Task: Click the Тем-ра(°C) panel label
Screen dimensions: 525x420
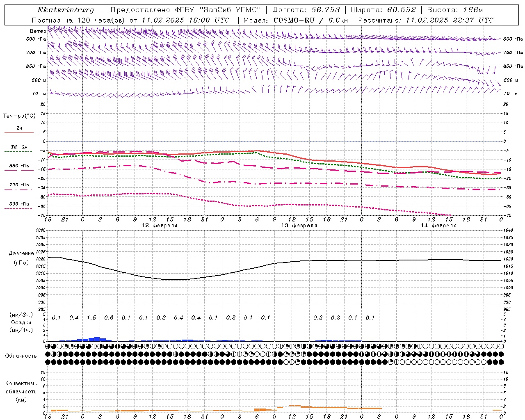Action: (19, 116)
